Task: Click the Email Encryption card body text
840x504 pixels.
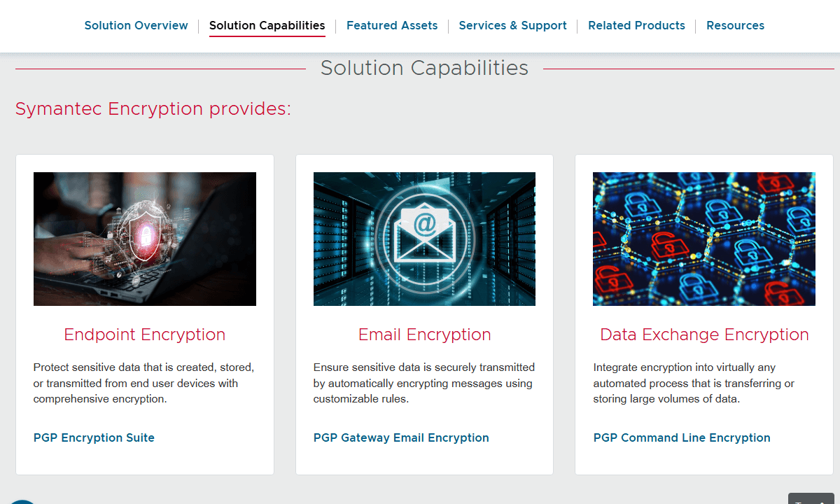Action: click(x=424, y=384)
